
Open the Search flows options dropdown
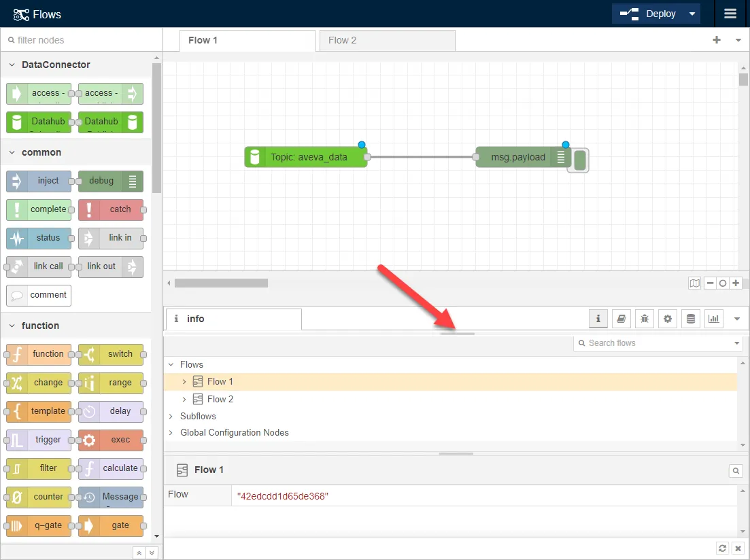point(736,343)
